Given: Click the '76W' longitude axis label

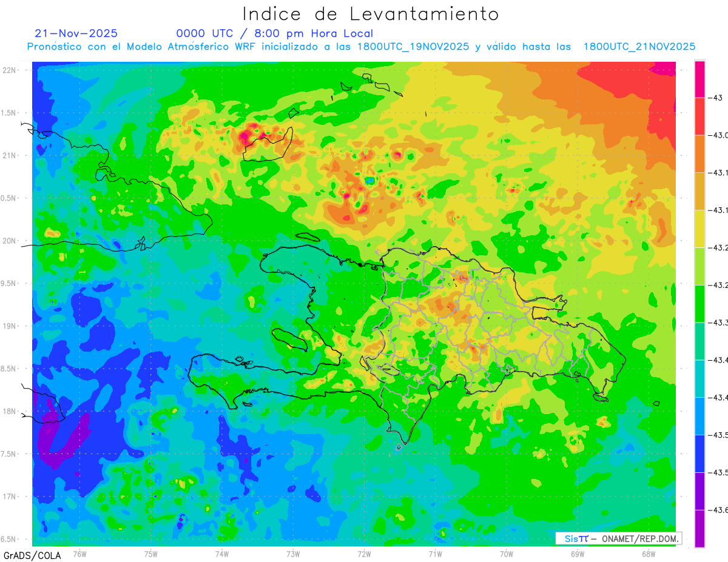Looking at the screenshot, I should [x=79, y=554].
